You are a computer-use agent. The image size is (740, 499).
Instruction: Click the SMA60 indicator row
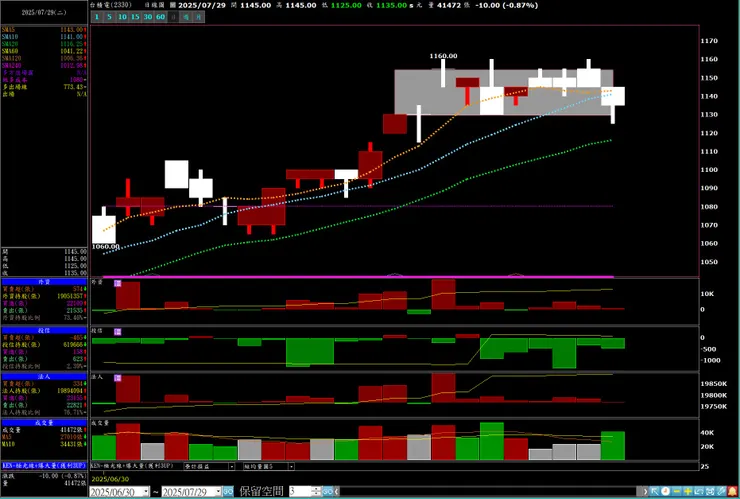(44, 51)
